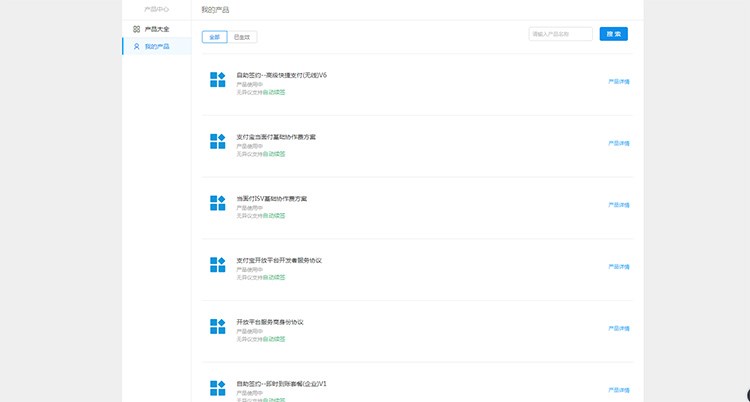Click green 自动续签 under 开放平台服务商身份协议
The image size is (750, 402).
[274, 339]
